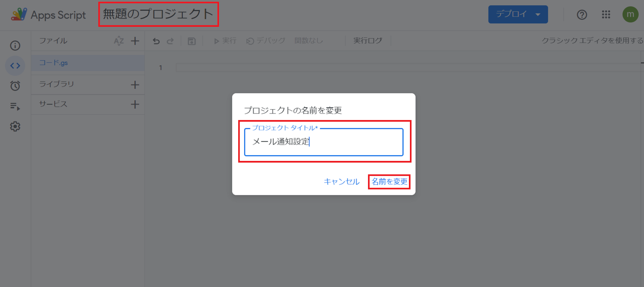
Task: Click the 無題のプロジェクト project title
Action: pos(158,14)
